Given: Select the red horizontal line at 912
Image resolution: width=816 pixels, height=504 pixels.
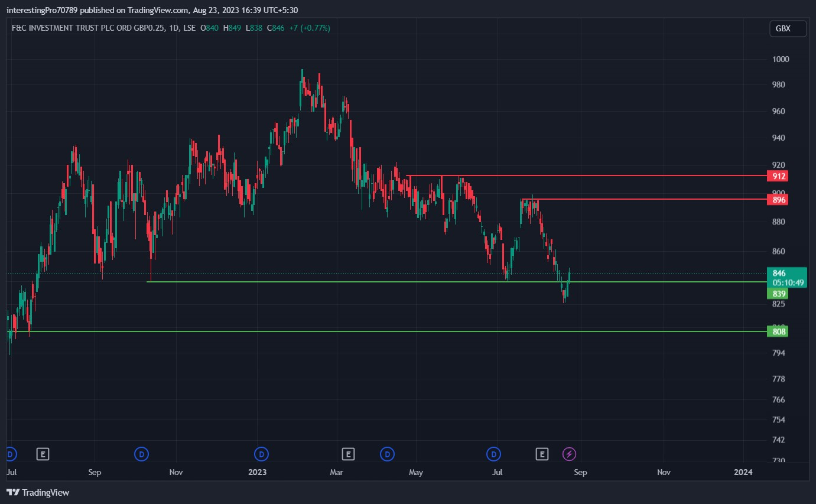Looking at the screenshot, I should 585,175.
